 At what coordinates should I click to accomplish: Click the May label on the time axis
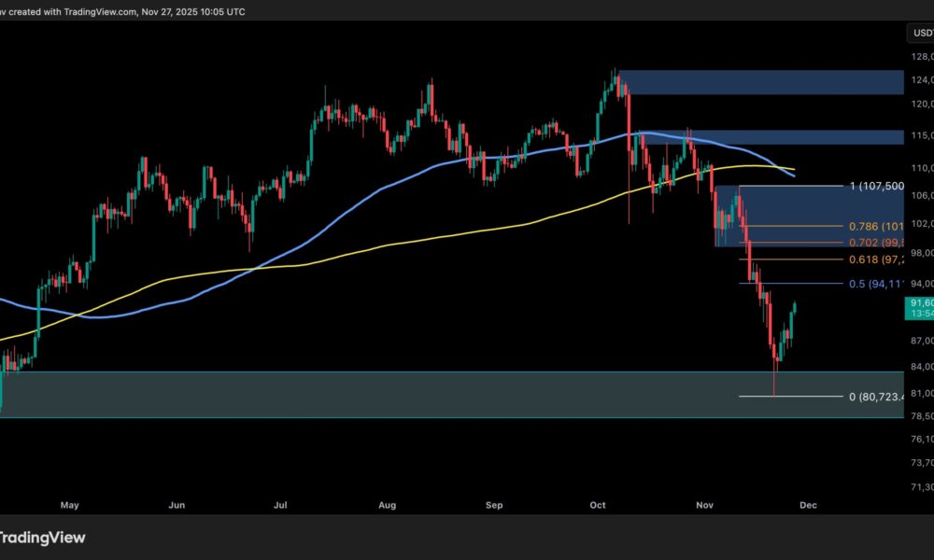pos(69,504)
